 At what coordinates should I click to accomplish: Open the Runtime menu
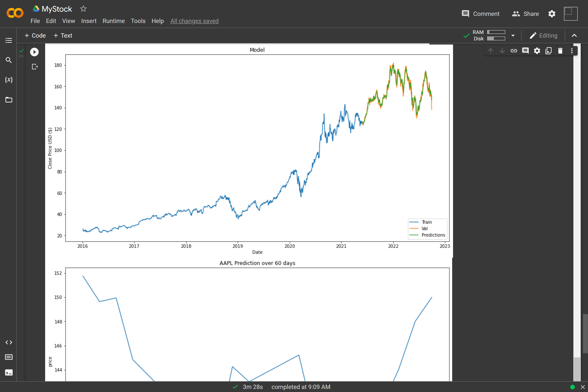pos(113,21)
